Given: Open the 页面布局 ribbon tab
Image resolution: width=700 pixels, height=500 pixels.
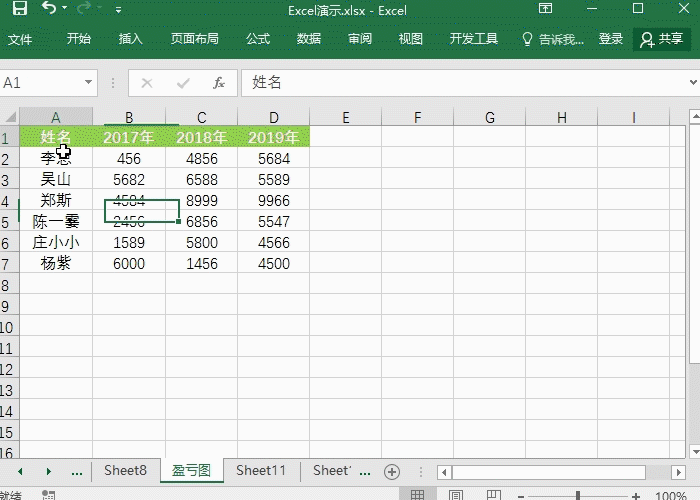Looking at the screenshot, I should 195,39.
